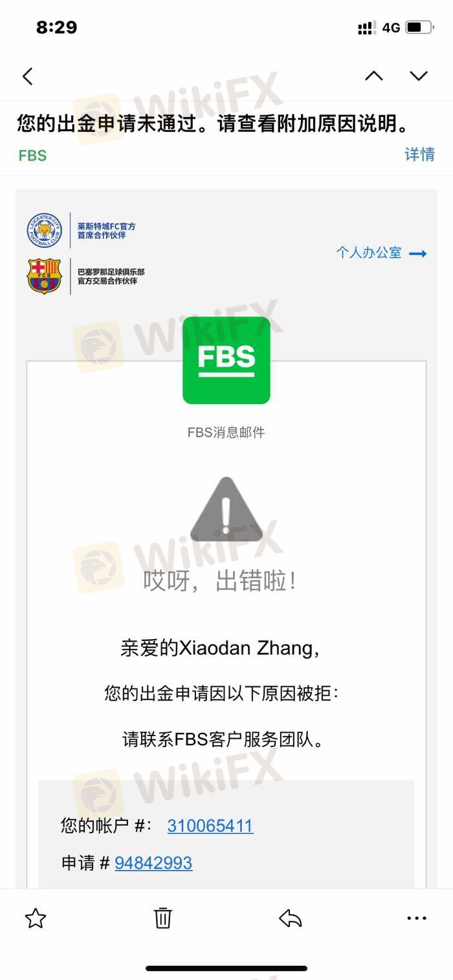Go to previous email with up chevron
The image size is (453, 980).
point(373,76)
